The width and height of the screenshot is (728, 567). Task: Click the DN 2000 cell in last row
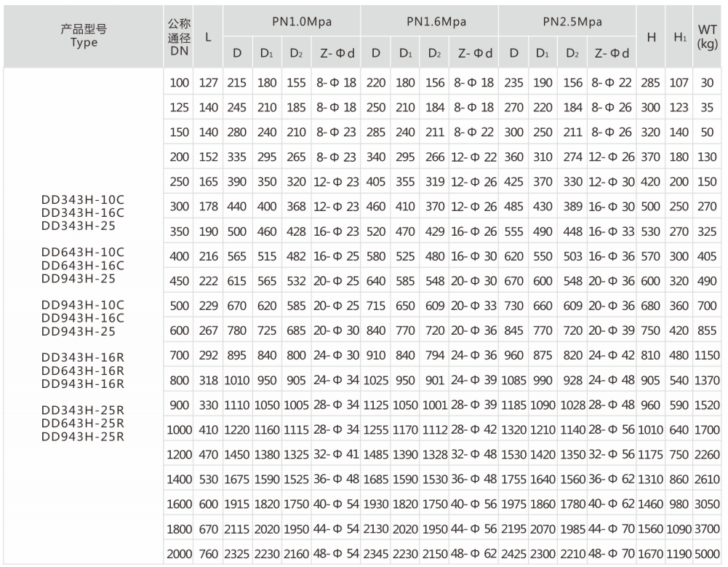(x=179, y=552)
